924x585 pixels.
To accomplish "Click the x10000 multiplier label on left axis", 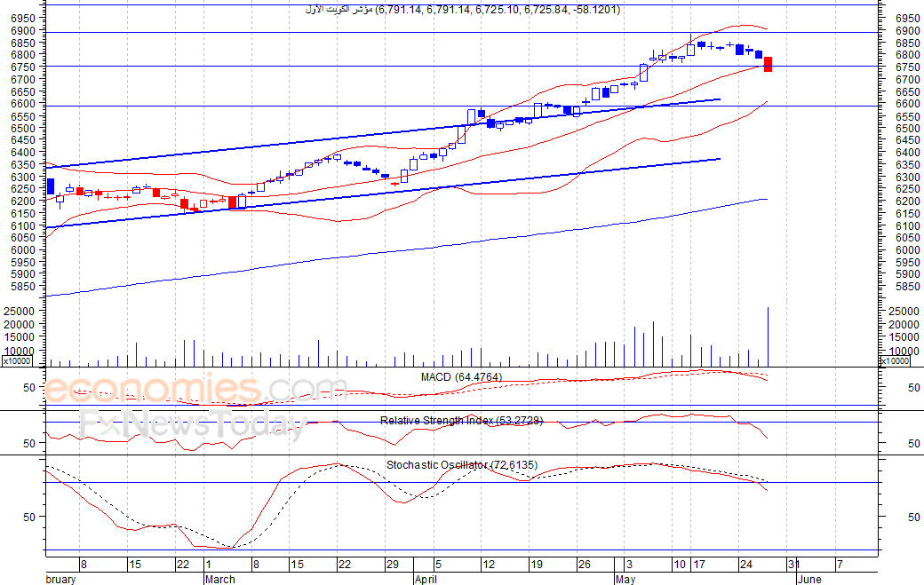I will (17, 360).
